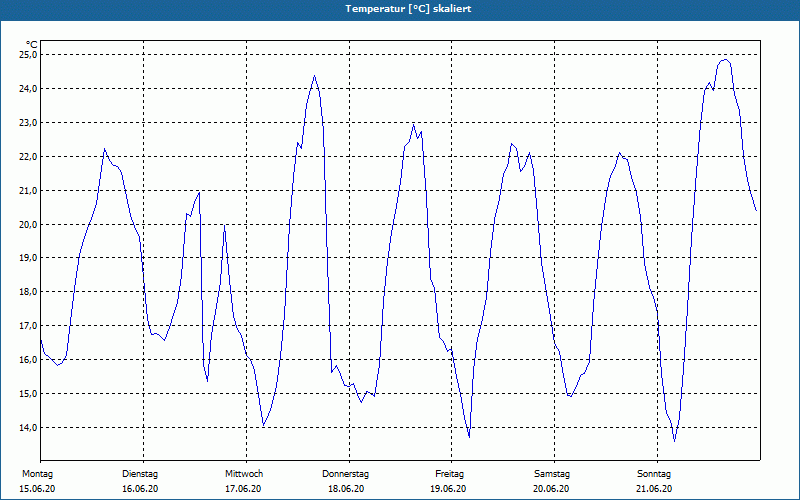Click the 20.06.20 date label
The width and height of the screenshot is (800, 500).
click(551, 489)
